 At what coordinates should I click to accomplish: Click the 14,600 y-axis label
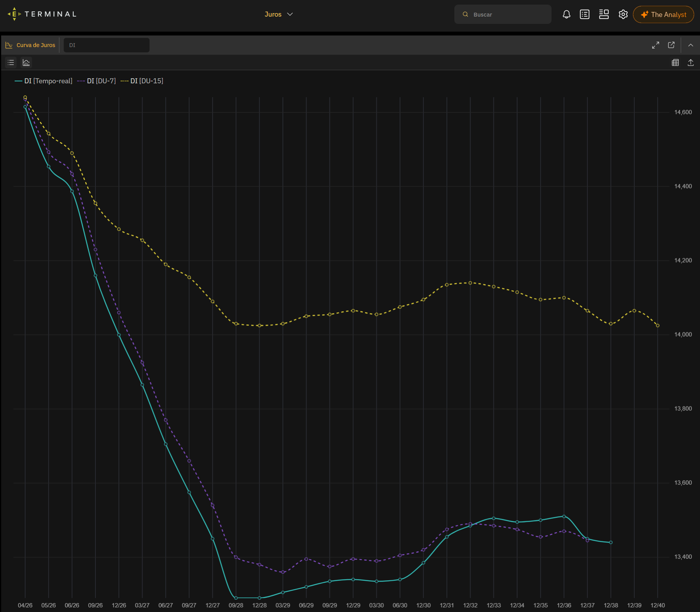[x=683, y=112]
